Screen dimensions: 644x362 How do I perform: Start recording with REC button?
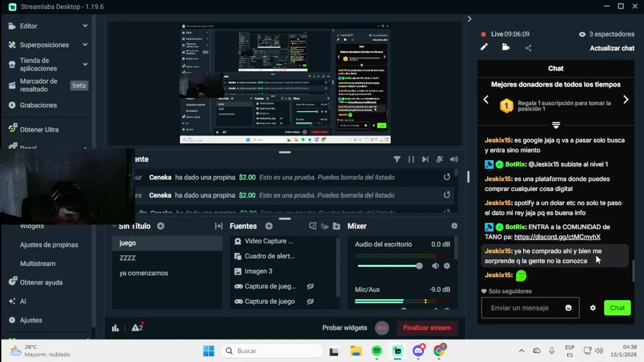(382, 328)
